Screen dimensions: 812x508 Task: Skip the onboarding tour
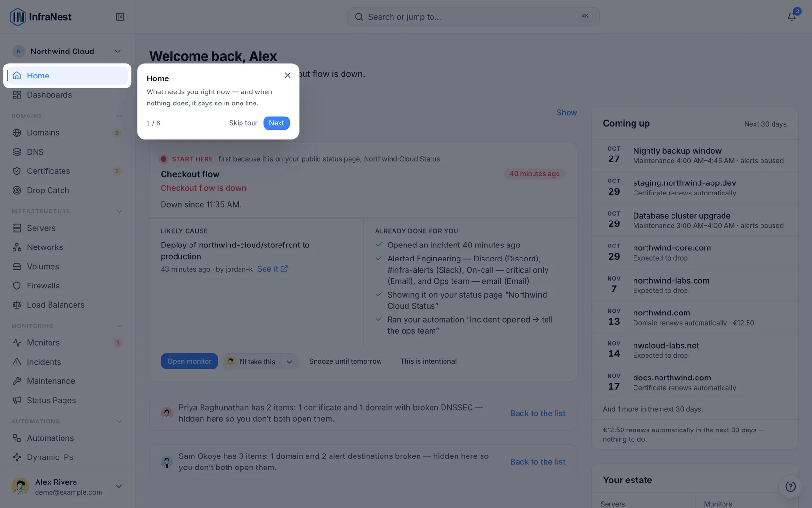pos(243,123)
